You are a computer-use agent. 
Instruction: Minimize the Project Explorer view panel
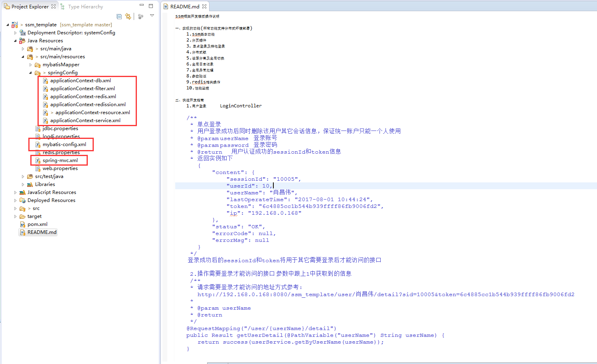click(141, 6)
